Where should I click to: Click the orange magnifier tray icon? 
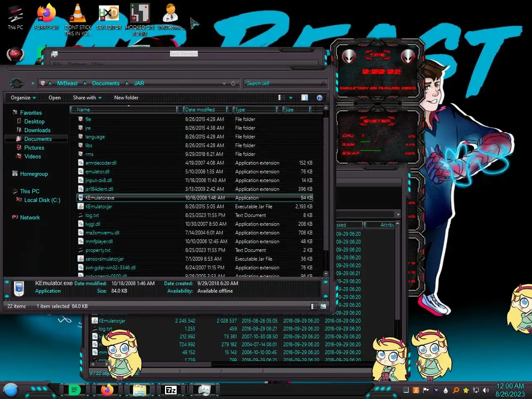(x=456, y=390)
